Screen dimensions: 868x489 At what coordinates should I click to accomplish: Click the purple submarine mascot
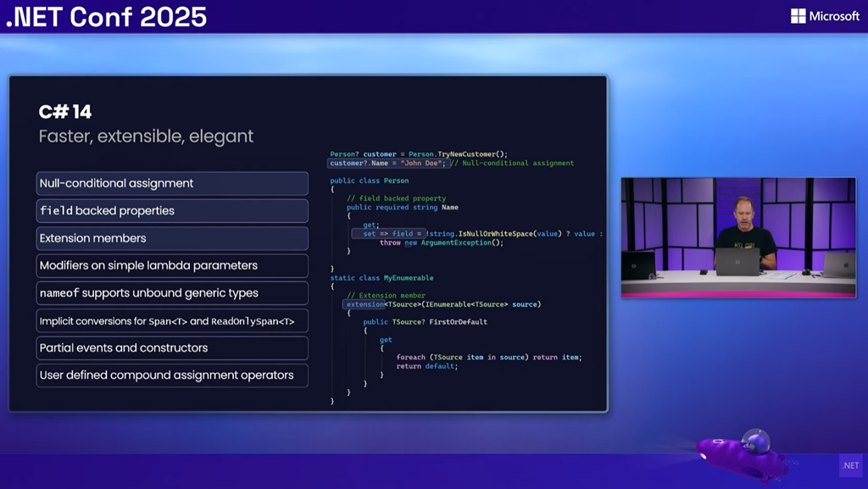[742, 453]
